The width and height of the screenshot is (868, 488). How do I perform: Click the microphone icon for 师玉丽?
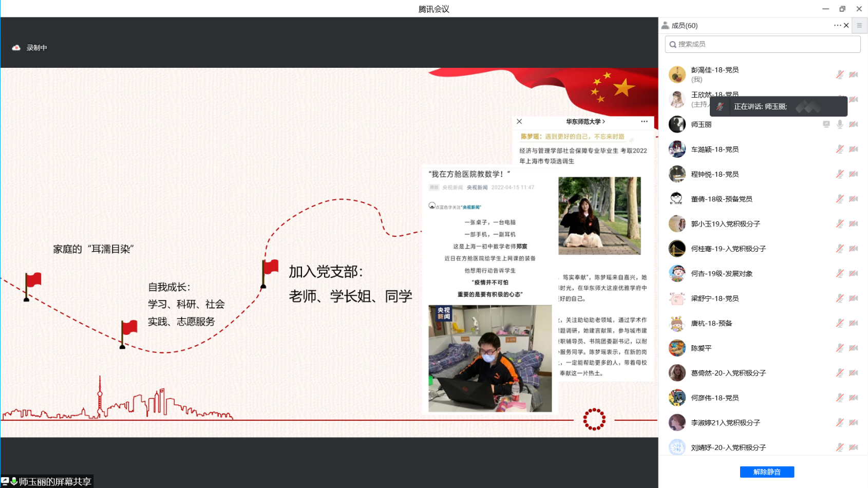click(840, 124)
